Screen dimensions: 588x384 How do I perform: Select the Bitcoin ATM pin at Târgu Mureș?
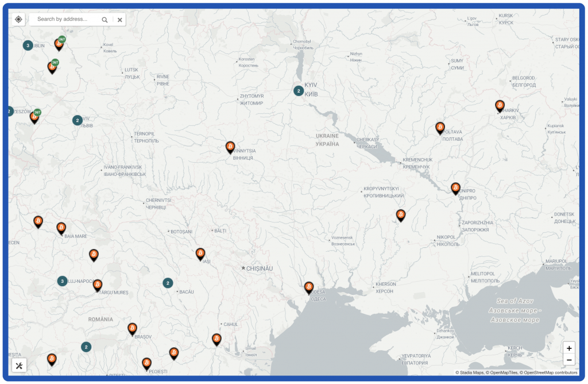click(x=98, y=285)
